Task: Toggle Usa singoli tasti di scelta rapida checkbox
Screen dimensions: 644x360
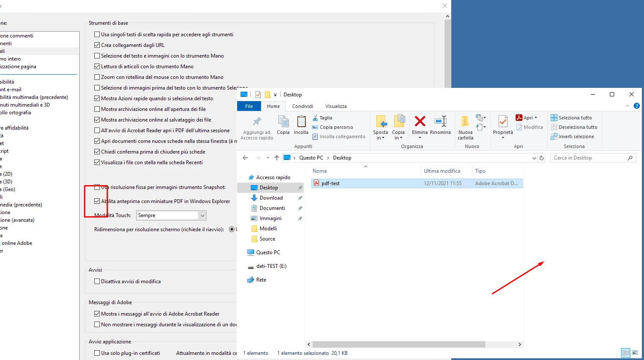Action: [97, 35]
